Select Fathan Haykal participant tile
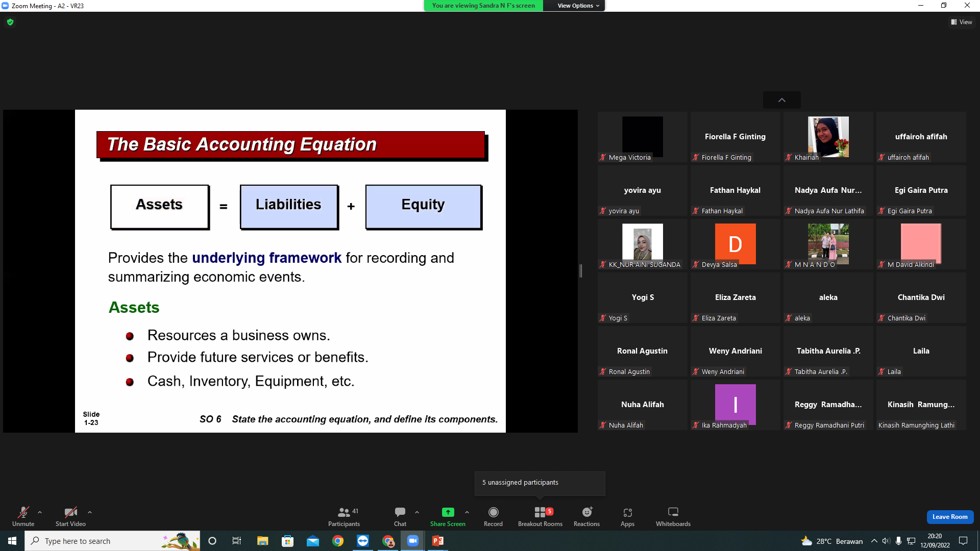 pos(735,190)
